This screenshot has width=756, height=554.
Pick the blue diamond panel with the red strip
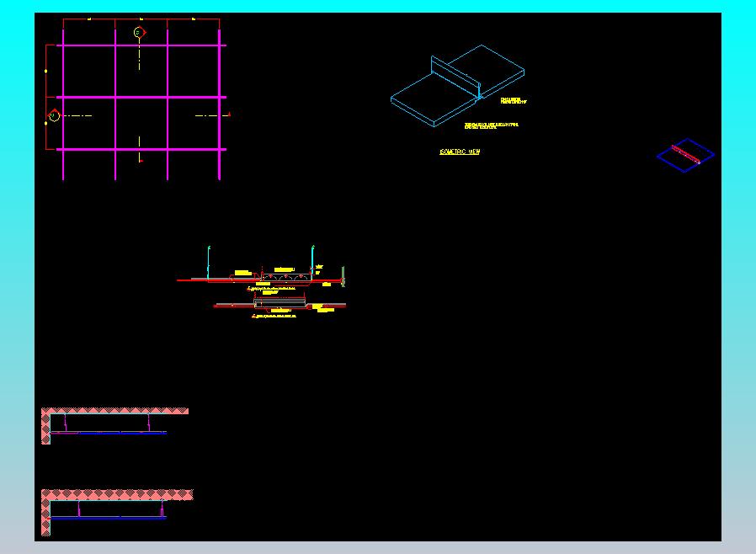click(685, 155)
